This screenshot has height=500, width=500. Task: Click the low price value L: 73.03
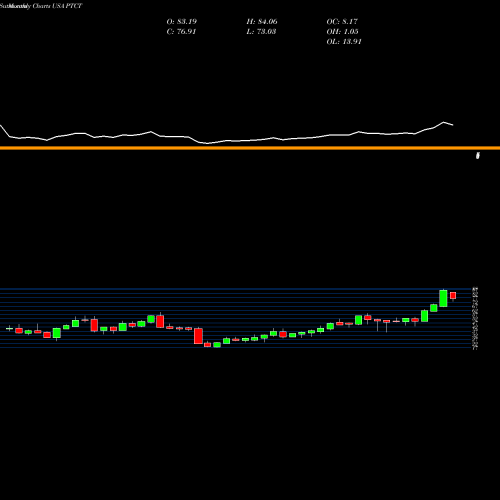tap(261, 32)
